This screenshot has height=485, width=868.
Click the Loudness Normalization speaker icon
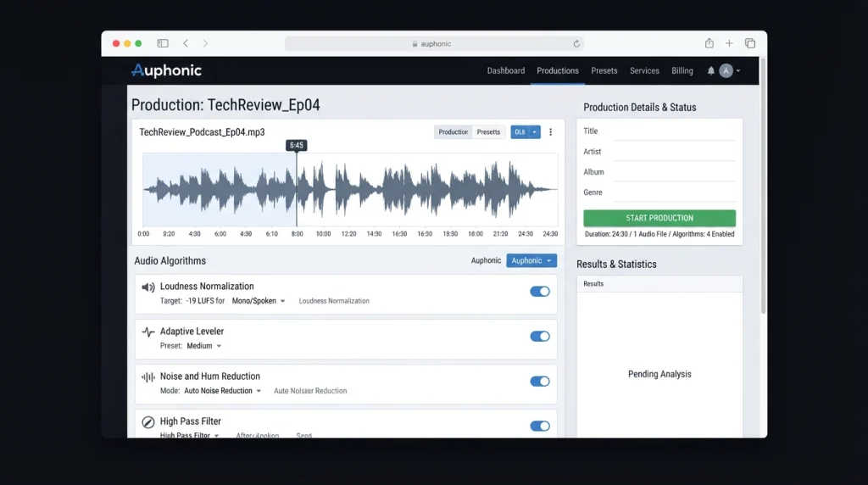pos(147,287)
